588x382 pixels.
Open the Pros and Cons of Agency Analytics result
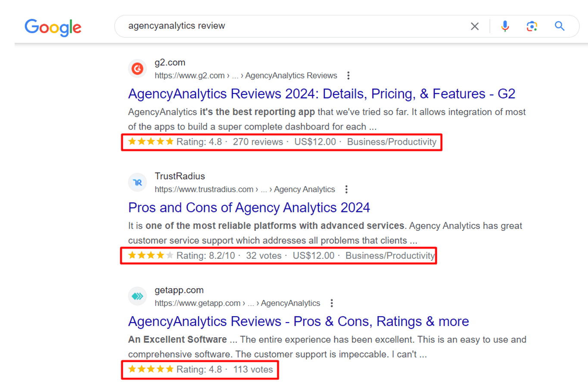(248, 208)
